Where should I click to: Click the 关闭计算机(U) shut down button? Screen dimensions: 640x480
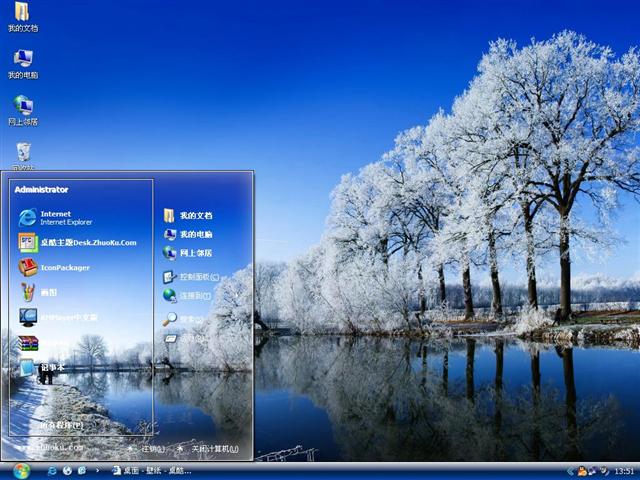pos(208,449)
